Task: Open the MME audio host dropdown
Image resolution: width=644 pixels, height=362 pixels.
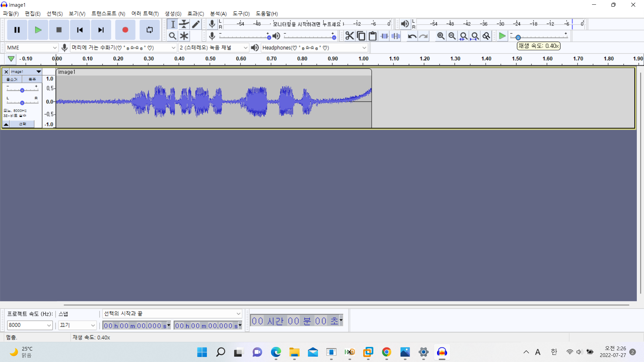Action: click(32, 48)
